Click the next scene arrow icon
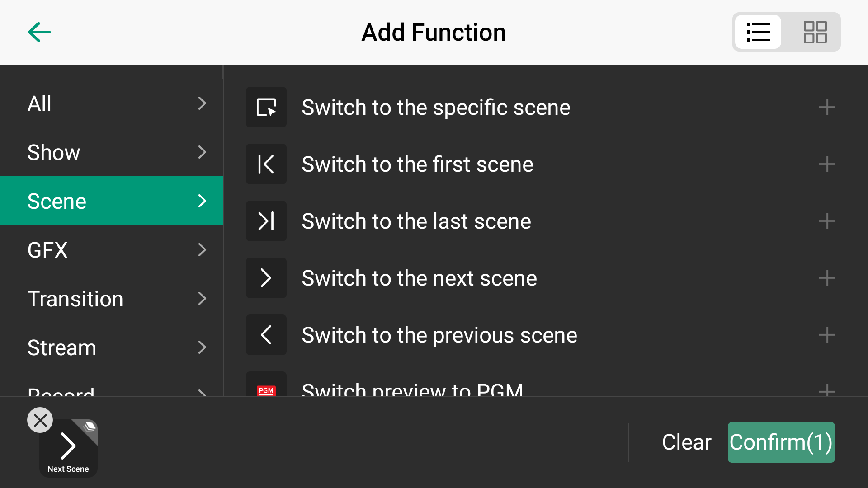868x488 pixels. coord(266,278)
